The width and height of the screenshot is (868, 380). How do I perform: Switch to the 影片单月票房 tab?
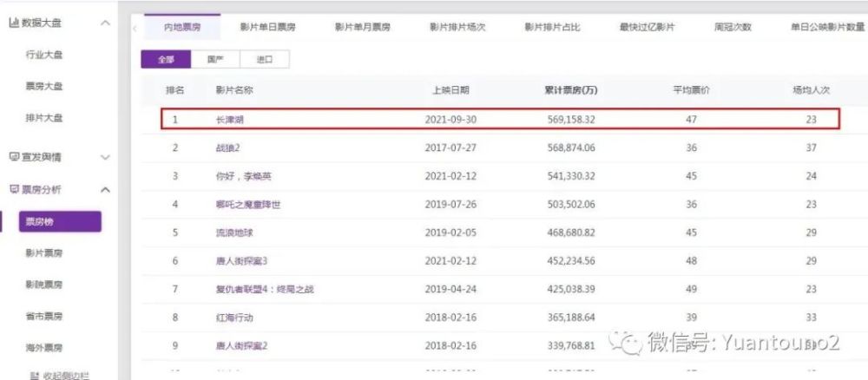pos(363,27)
